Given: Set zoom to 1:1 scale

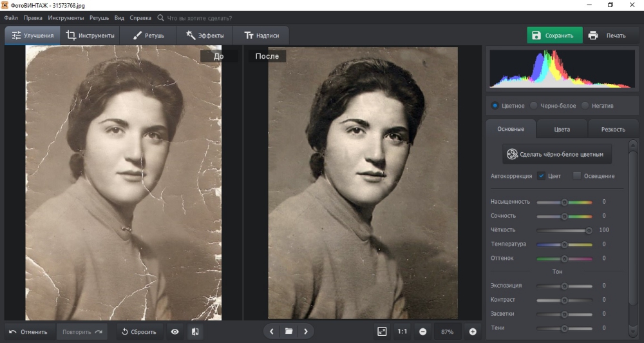Looking at the screenshot, I should (402, 331).
